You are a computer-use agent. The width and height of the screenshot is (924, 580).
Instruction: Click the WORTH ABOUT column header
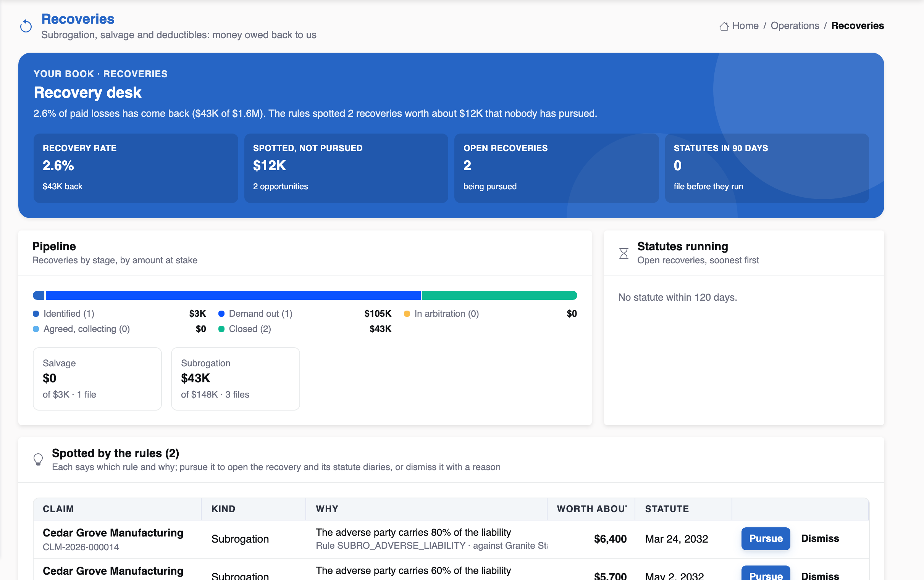(x=591, y=509)
